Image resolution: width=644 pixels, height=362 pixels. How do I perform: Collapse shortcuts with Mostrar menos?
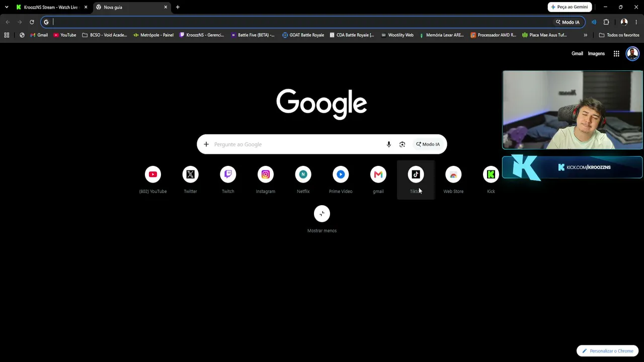pos(322,219)
